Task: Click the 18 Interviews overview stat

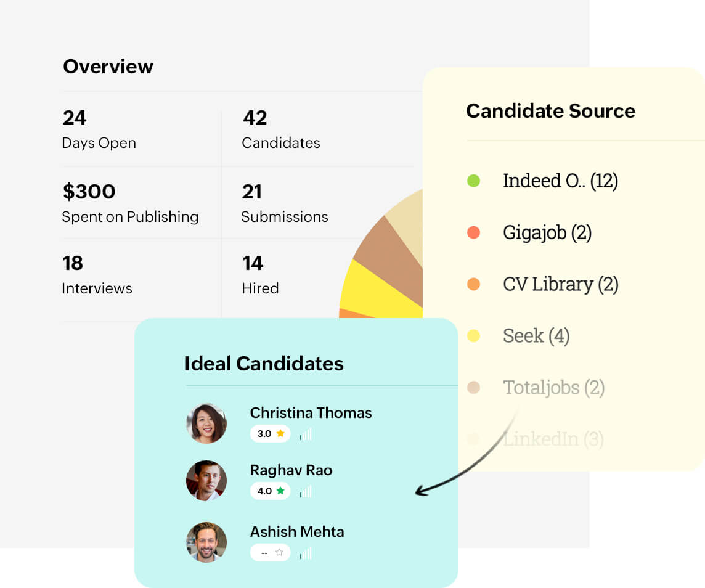Action: (97, 275)
